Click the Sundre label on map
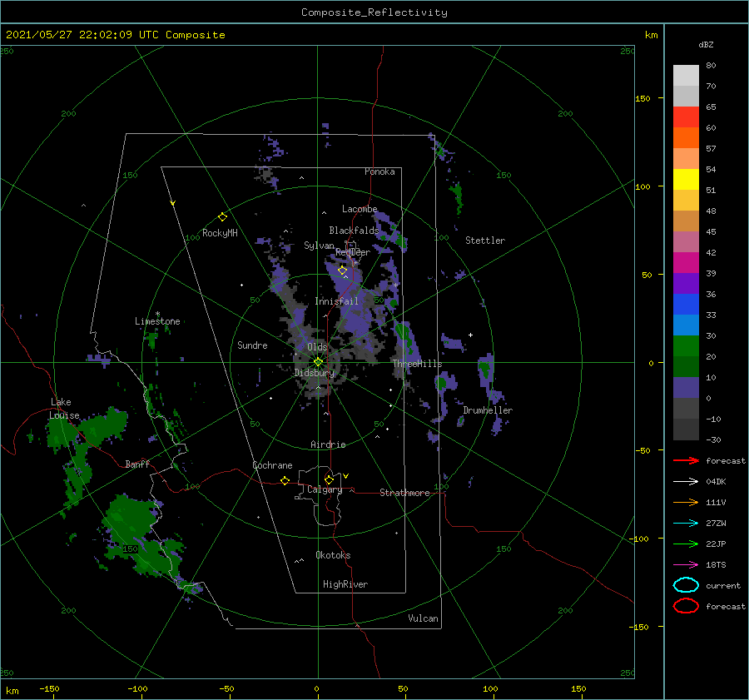Image resolution: width=749 pixels, height=700 pixels. [x=252, y=345]
